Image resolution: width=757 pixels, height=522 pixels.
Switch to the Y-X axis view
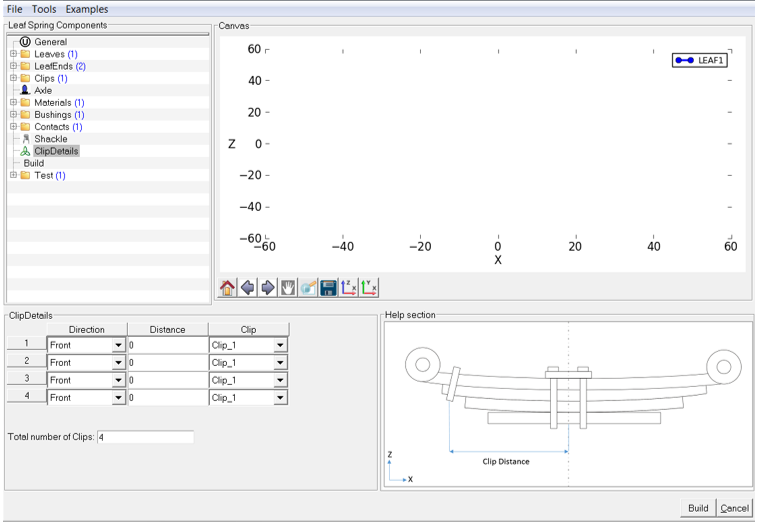[x=369, y=288]
